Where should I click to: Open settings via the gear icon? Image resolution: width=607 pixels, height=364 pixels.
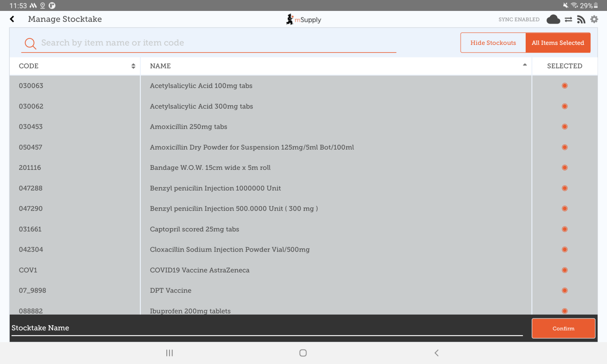(594, 19)
